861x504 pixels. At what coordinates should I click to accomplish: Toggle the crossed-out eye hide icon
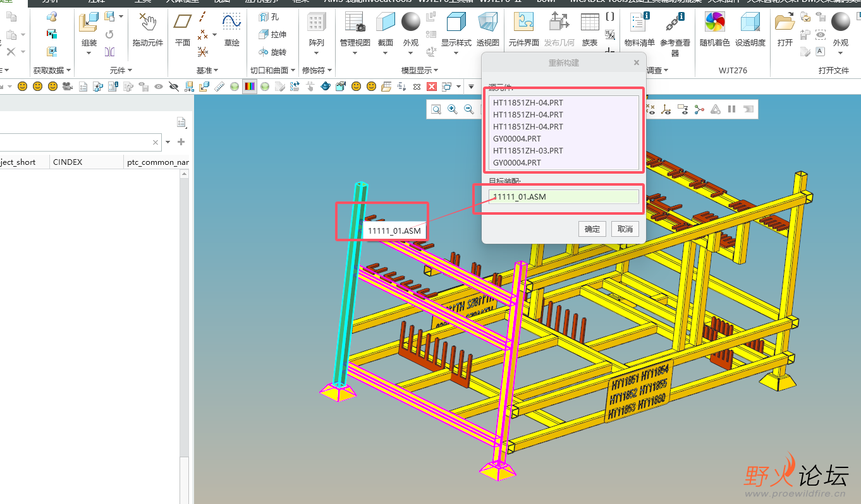[x=173, y=87]
